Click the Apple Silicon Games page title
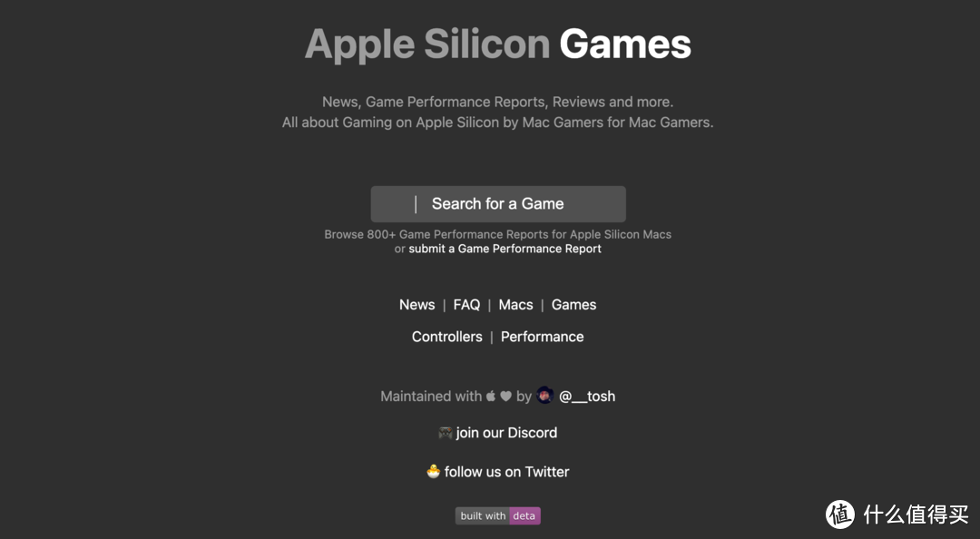980x539 pixels. pos(497,43)
